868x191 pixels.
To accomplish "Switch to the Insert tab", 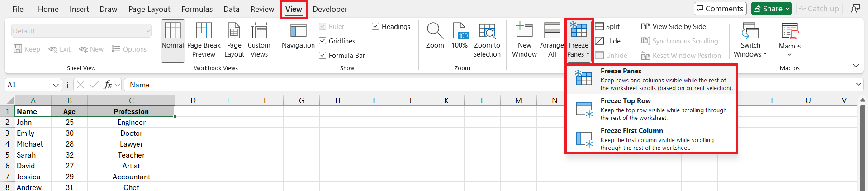I will (79, 9).
